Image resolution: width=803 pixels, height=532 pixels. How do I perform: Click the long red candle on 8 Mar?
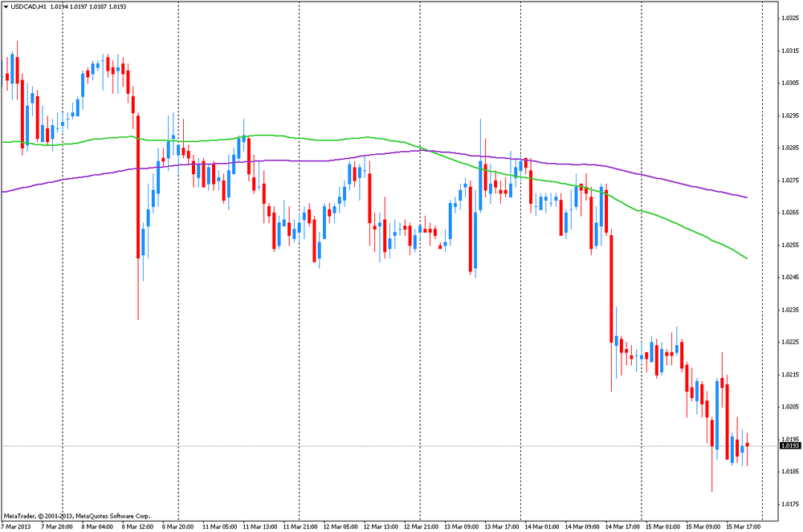point(138,185)
